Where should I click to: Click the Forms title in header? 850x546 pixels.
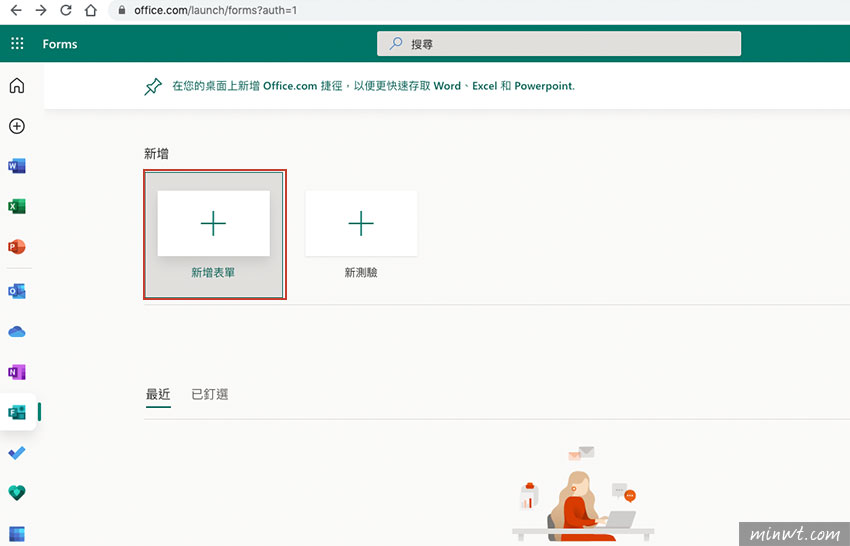pos(60,44)
